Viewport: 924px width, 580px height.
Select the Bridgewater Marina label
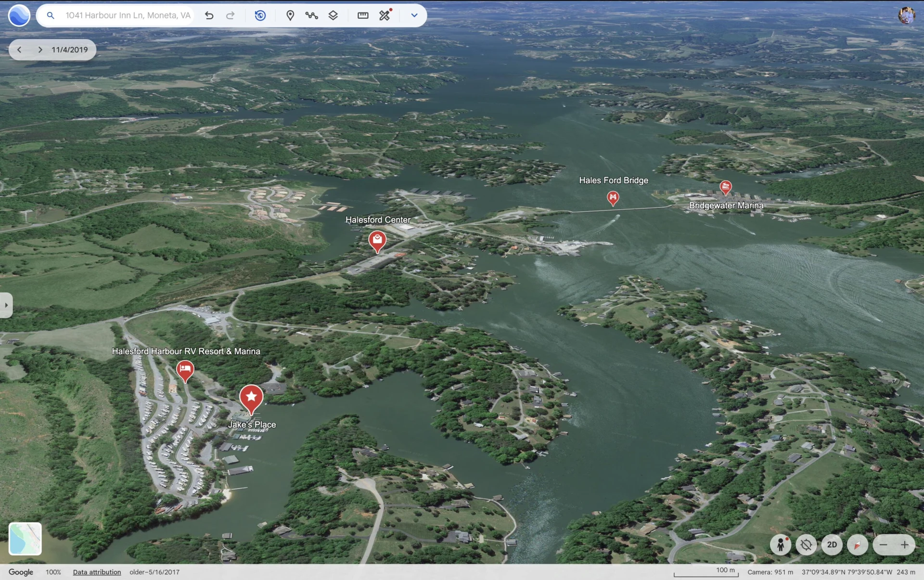[x=726, y=206]
